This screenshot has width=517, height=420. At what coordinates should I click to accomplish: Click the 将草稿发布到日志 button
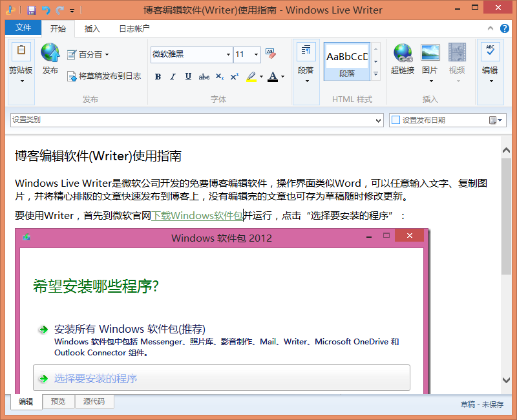tap(103, 76)
